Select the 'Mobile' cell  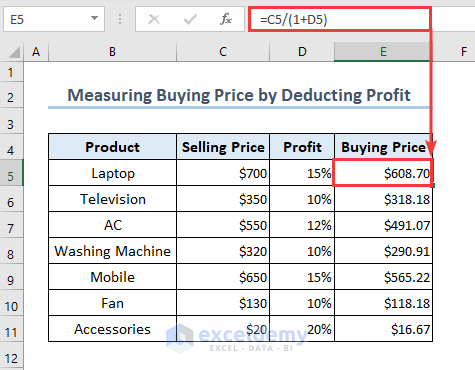click(x=112, y=277)
